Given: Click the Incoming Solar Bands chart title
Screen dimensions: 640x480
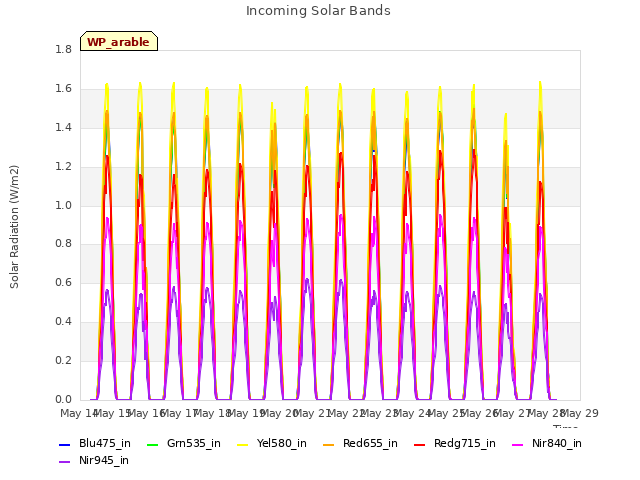Looking at the screenshot, I should tap(318, 11).
